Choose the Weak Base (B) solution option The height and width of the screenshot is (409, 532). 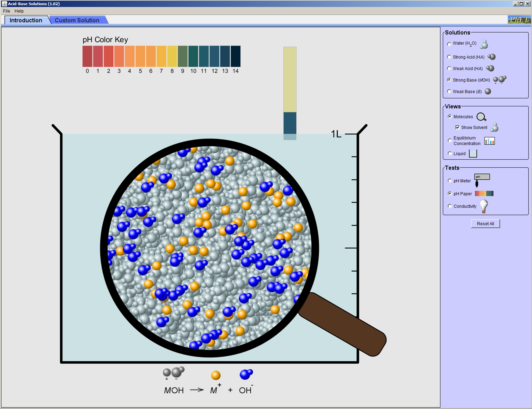click(449, 91)
